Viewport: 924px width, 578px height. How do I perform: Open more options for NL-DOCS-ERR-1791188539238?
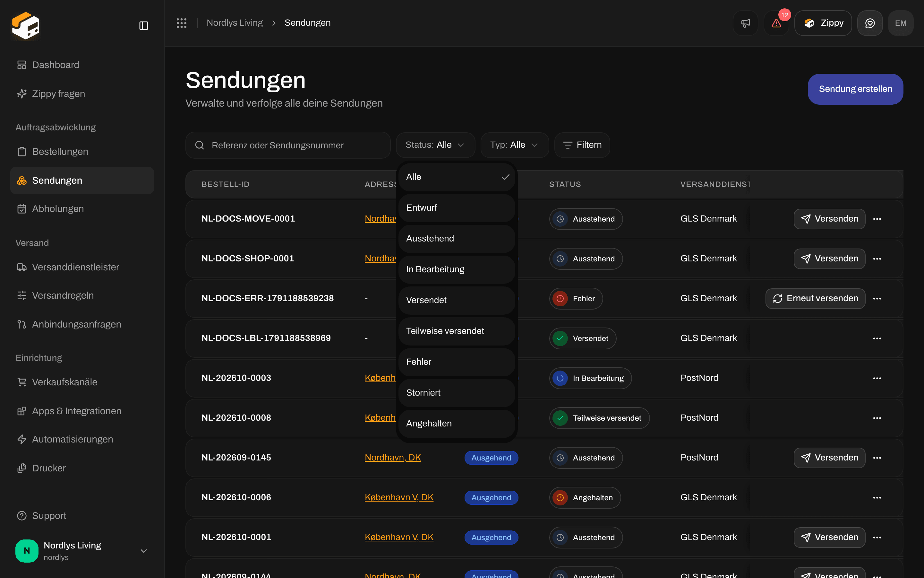point(877,298)
